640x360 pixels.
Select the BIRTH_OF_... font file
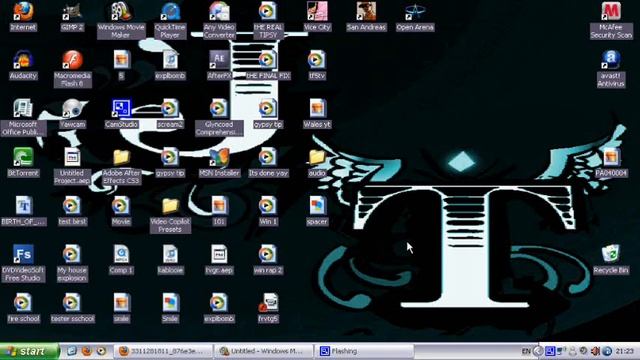coord(23,211)
